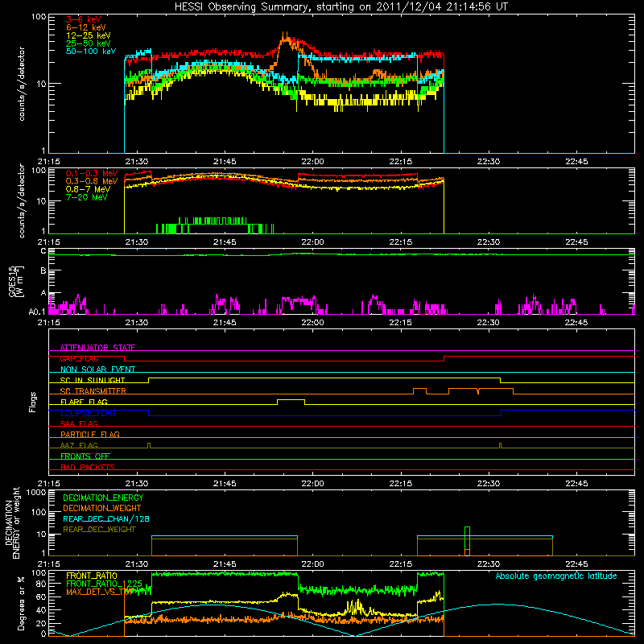The image size is (644, 644).
Task: Click the ECLIPSE_FLAG label
Action: (x=88, y=413)
